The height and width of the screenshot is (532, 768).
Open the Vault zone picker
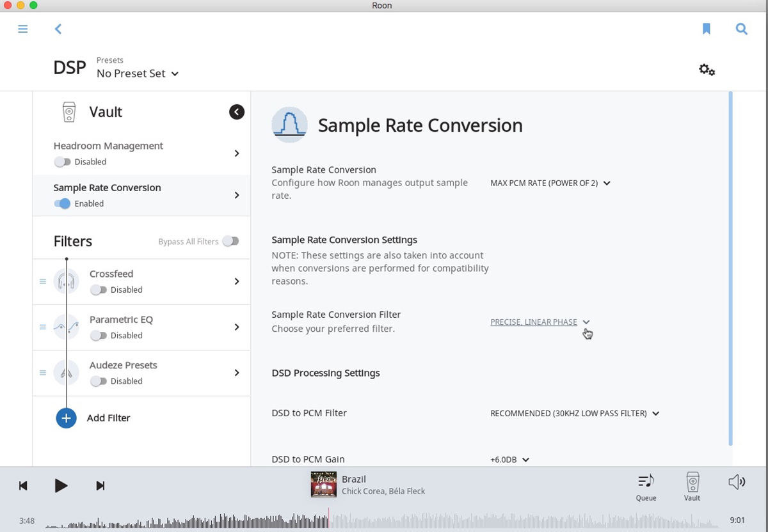coord(692,487)
